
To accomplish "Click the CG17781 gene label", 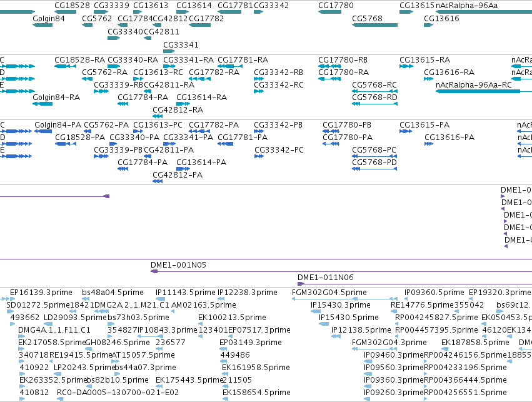I will pos(235,6).
